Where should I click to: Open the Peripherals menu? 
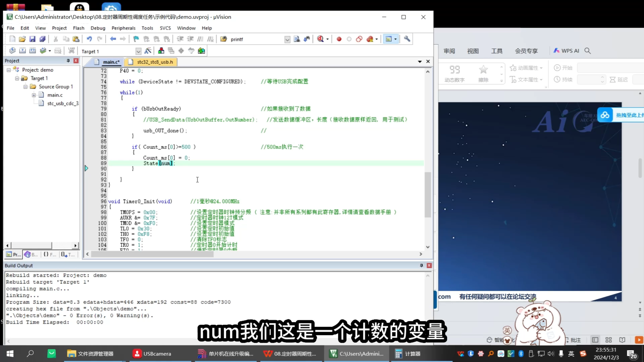pos(123,28)
